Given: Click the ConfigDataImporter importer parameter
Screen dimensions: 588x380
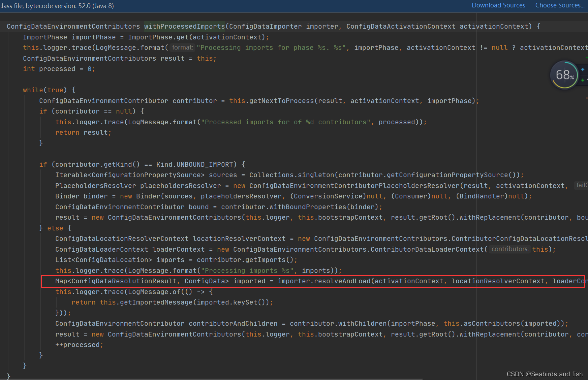Looking at the screenshot, I should (x=283, y=26).
